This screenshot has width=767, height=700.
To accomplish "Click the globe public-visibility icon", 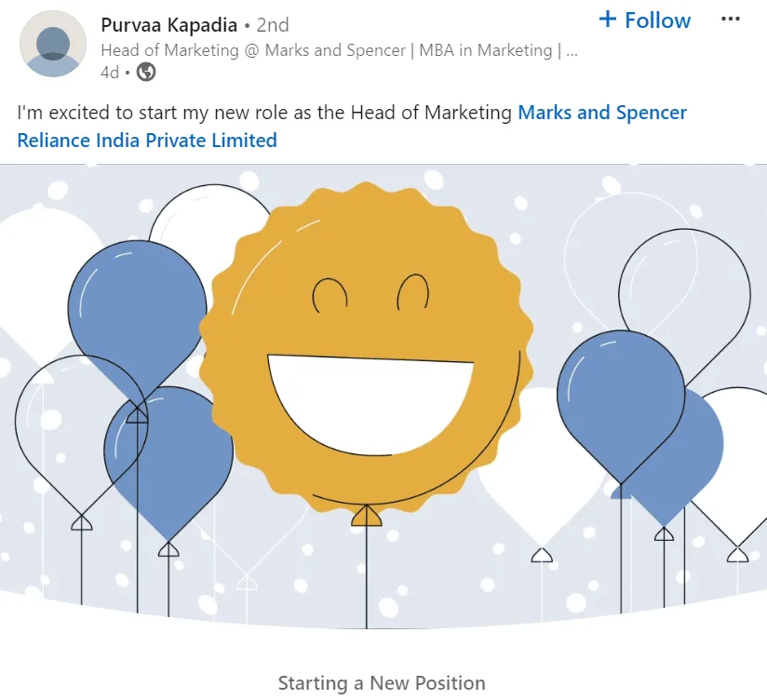I will click(x=146, y=73).
